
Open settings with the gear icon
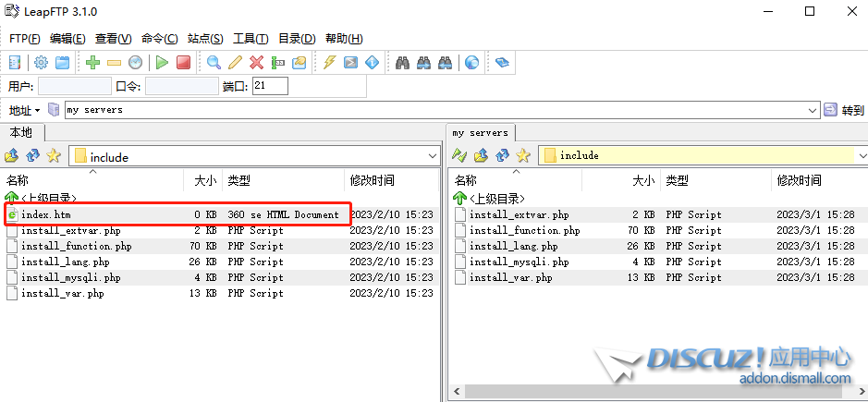(41, 63)
